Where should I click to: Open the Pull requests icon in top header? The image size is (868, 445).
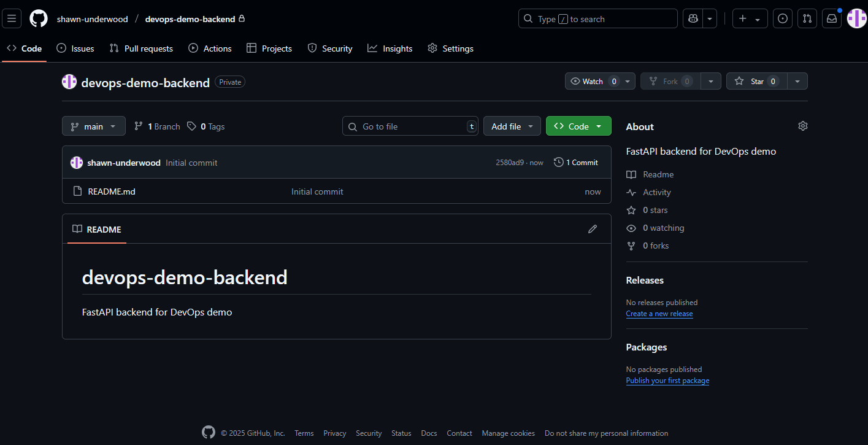807,18
